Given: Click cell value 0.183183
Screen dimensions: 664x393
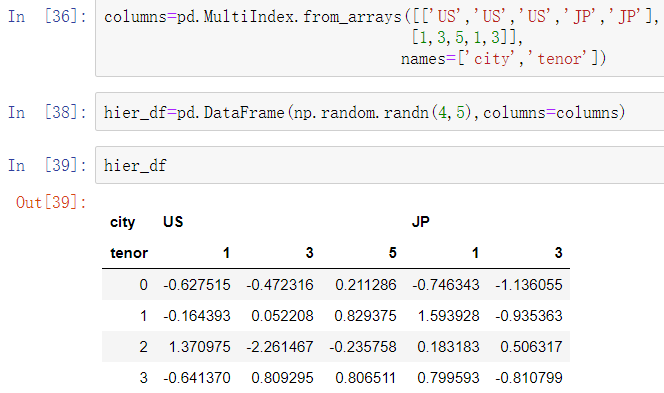Looking at the screenshot, I should [448, 347].
